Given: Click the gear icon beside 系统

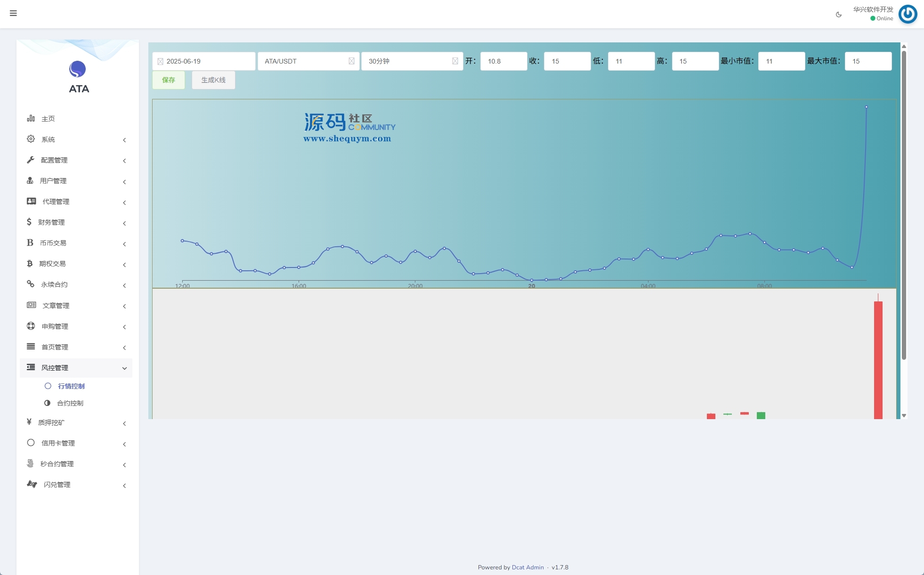Looking at the screenshot, I should pos(31,139).
